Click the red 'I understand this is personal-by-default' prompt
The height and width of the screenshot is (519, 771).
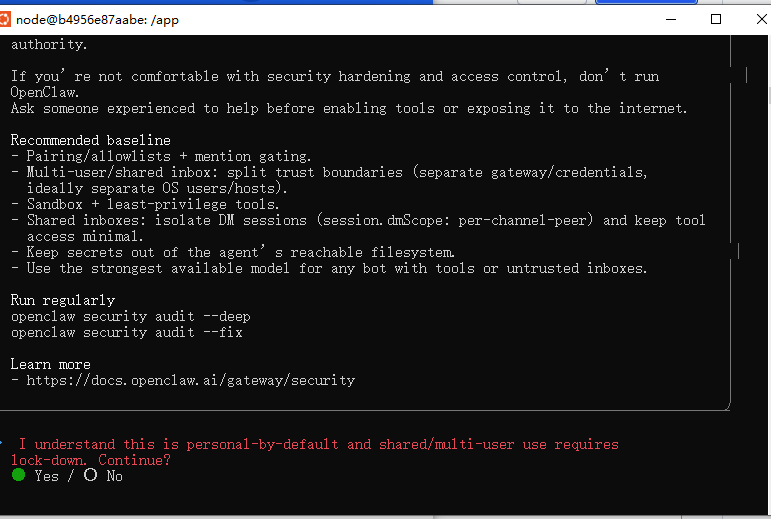pyautogui.click(x=319, y=444)
